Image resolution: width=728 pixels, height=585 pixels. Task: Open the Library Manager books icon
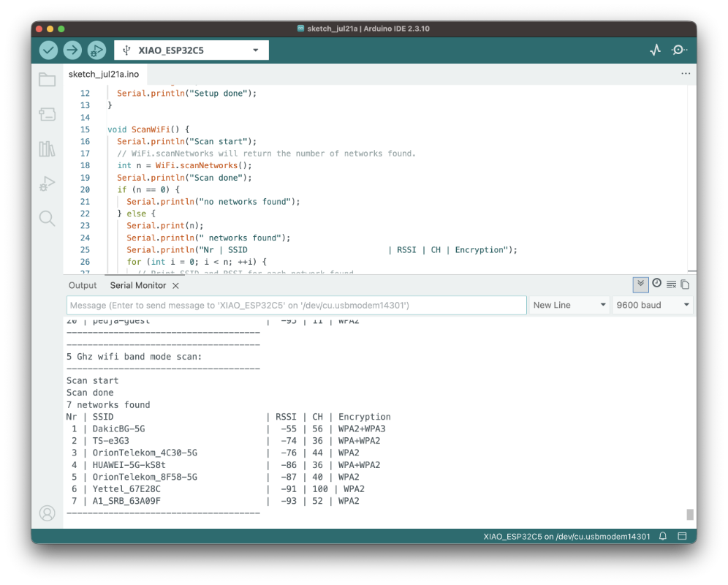47,148
